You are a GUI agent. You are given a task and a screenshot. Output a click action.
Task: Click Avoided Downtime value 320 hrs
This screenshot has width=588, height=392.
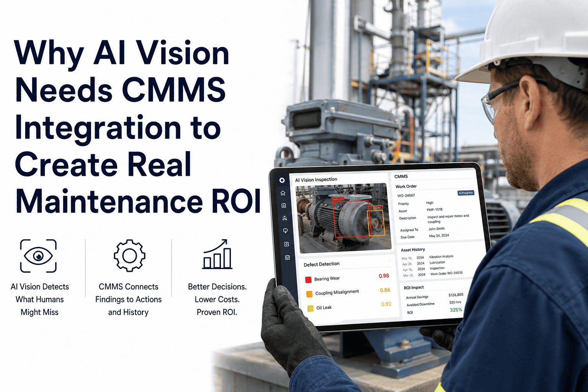click(455, 302)
